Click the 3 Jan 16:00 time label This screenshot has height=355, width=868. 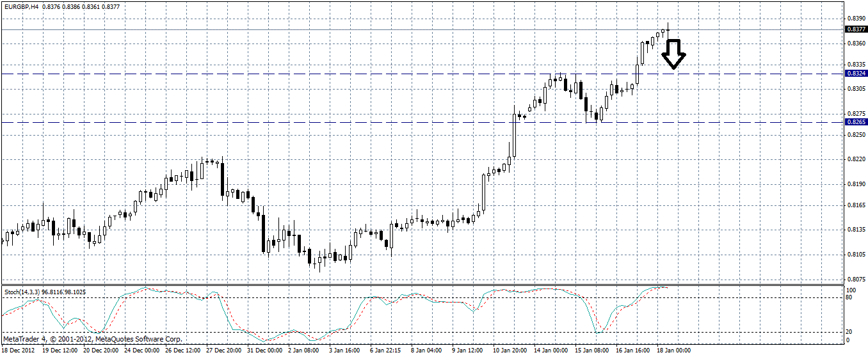coord(344,351)
